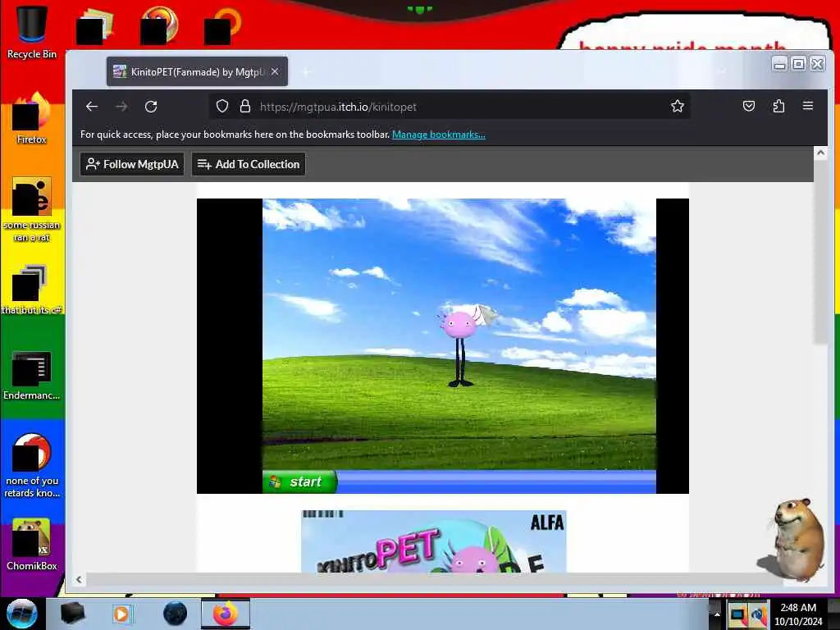The width and height of the screenshot is (840, 630).
Task: Open the Extensions puzzle-piece icon
Action: 778,106
